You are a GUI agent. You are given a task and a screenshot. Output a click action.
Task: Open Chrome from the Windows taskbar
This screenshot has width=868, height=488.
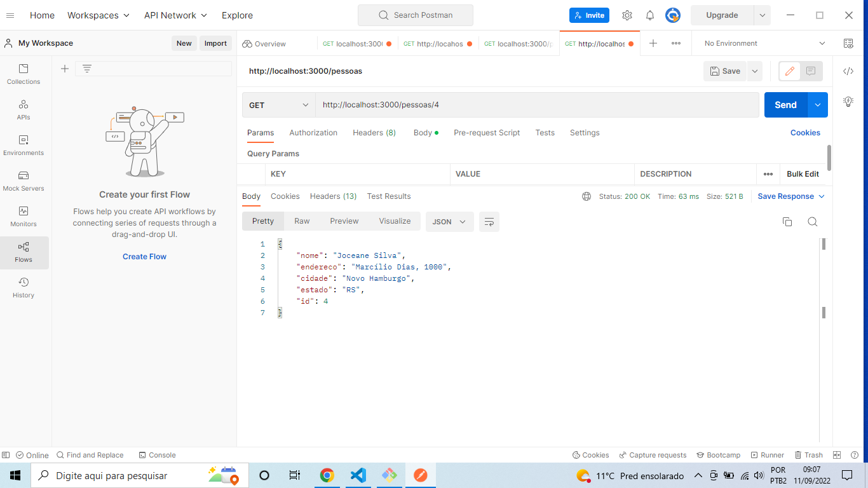click(327, 475)
